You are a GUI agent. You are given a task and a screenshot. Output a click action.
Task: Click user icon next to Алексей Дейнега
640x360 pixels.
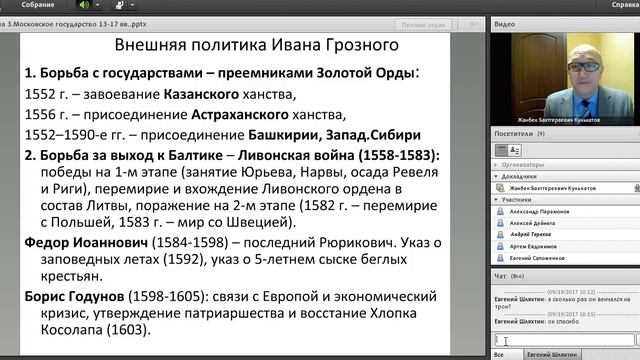click(x=500, y=223)
